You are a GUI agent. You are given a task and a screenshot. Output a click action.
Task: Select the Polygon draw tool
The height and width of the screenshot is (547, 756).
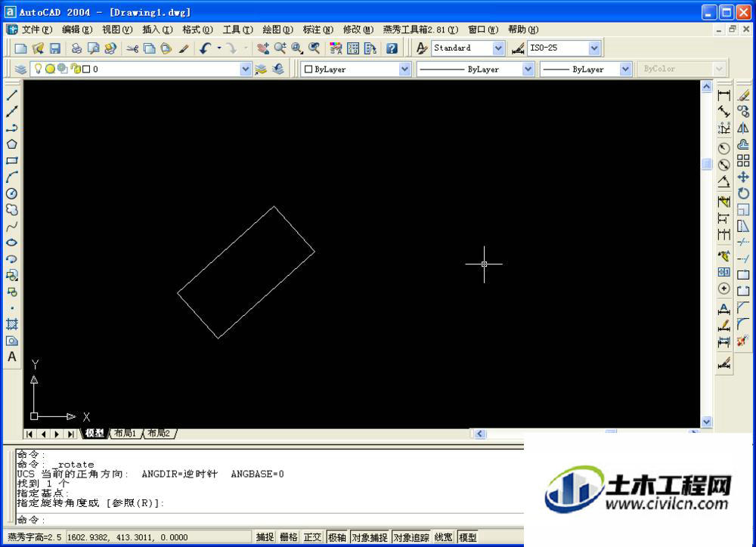coord(12,144)
